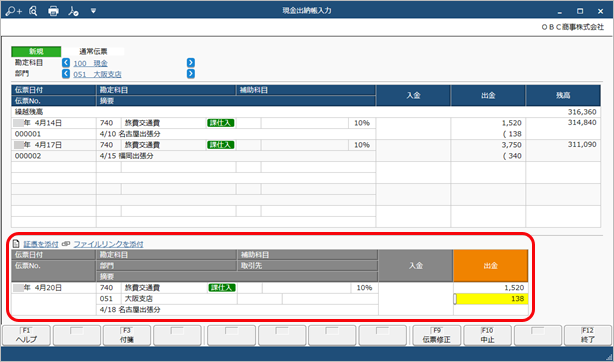Click the ( 340 tax amount in the ledger
This screenshot has height=362, width=614.
point(512,156)
